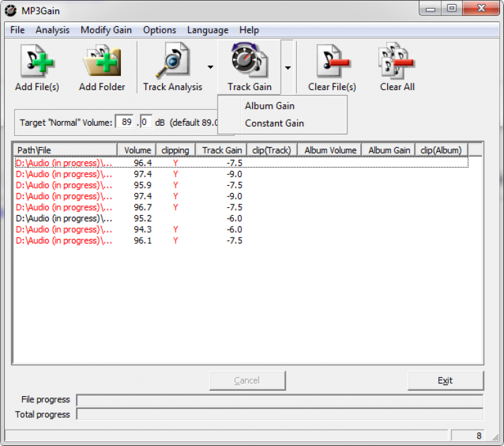Screen dimensions: 504x446
Task: Select file row with volume 94.3
Action: 241,229
